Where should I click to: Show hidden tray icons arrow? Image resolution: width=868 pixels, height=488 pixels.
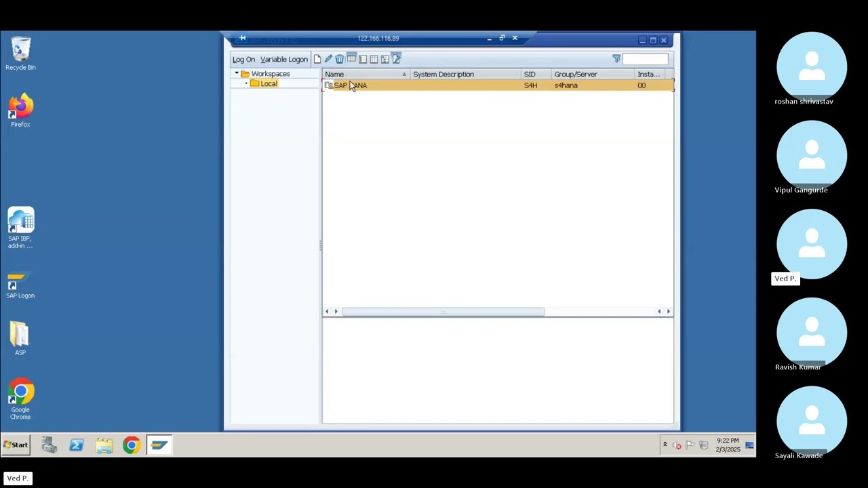click(665, 445)
